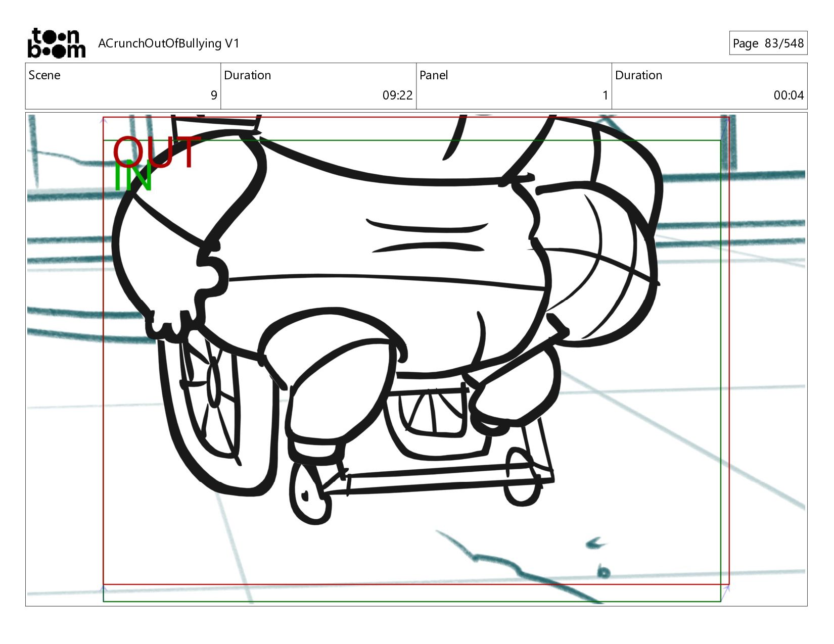
Task: Click the "Scene" header label
Action: click(44, 75)
